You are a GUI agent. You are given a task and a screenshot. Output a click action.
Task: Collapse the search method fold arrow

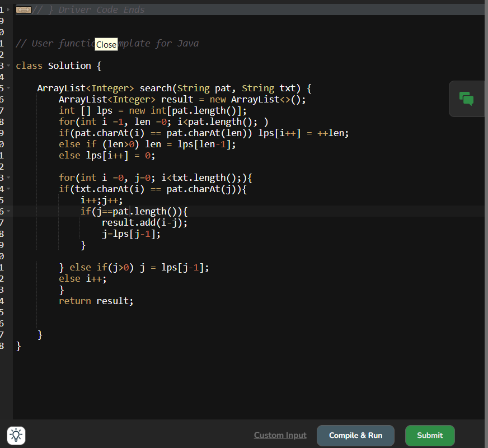click(x=8, y=88)
